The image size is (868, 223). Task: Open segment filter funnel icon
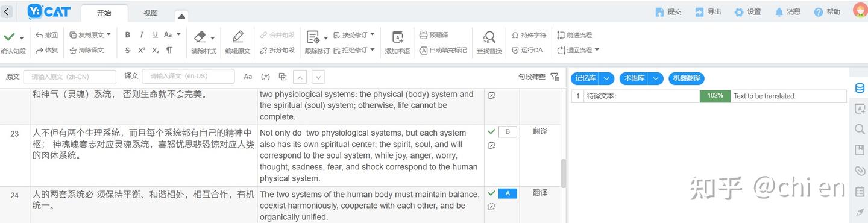click(x=555, y=77)
